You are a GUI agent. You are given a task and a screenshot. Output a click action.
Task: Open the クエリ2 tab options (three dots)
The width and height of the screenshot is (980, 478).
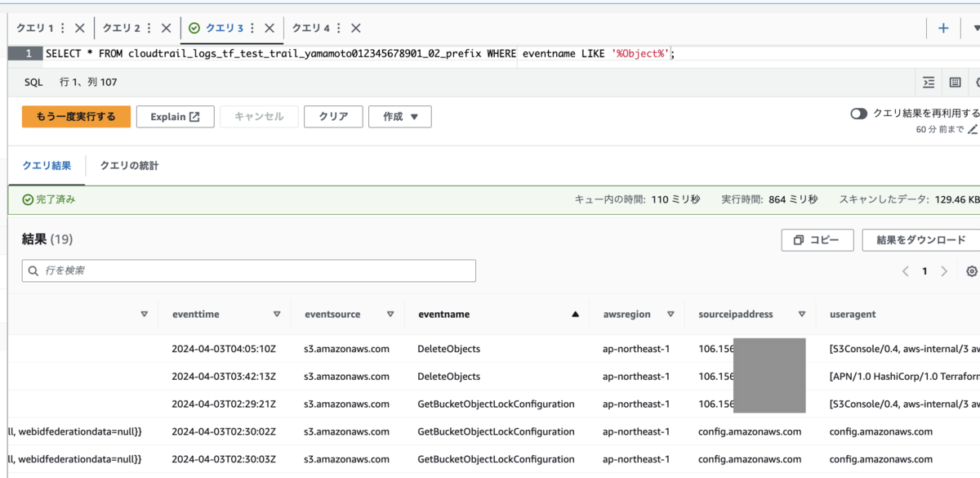pos(149,28)
